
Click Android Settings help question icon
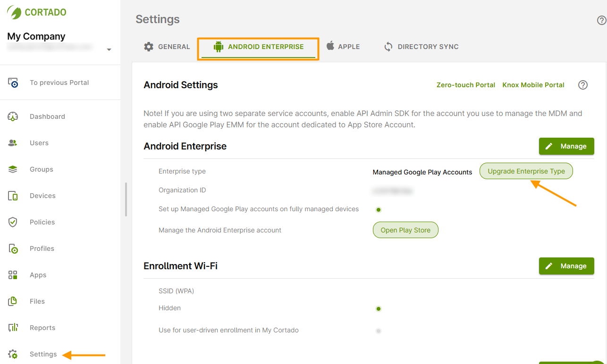tap(583, 85)
